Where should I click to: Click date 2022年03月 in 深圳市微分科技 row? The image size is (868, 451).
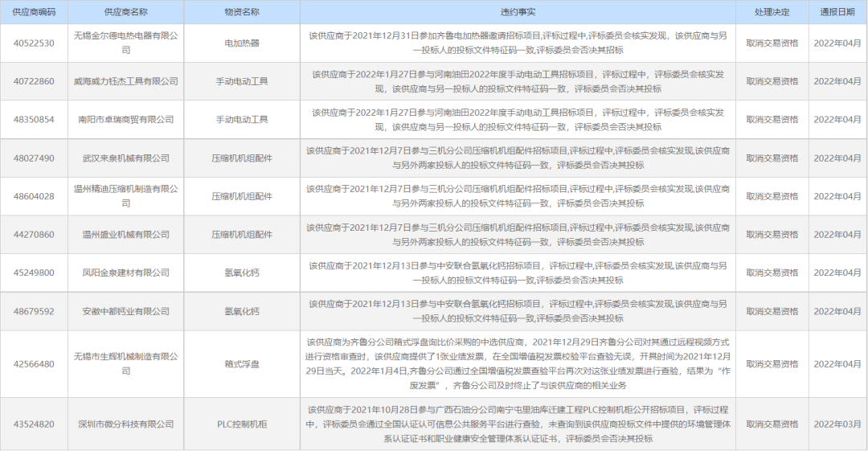pos(837,424)
